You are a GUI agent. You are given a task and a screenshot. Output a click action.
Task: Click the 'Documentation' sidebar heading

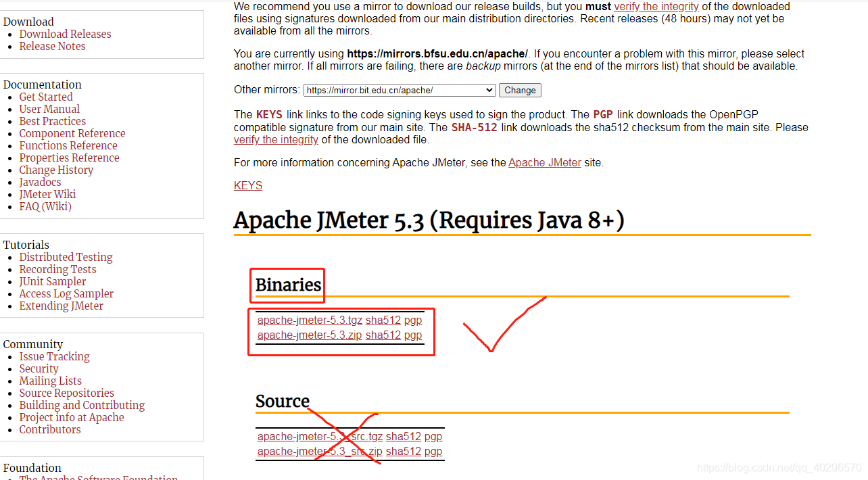(42, 85)
